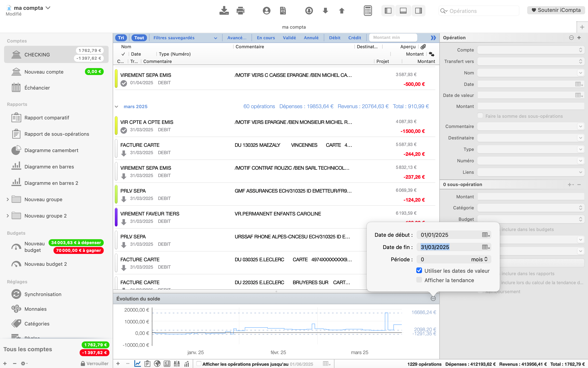Image resolution: width=588 pixels, height=368 pixels.
Task: Click the up arrow toolbar icon
Action: tap(342, 10)
